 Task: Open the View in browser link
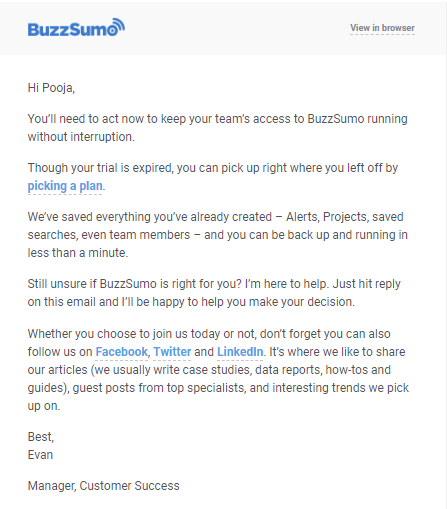pos(382,28)
